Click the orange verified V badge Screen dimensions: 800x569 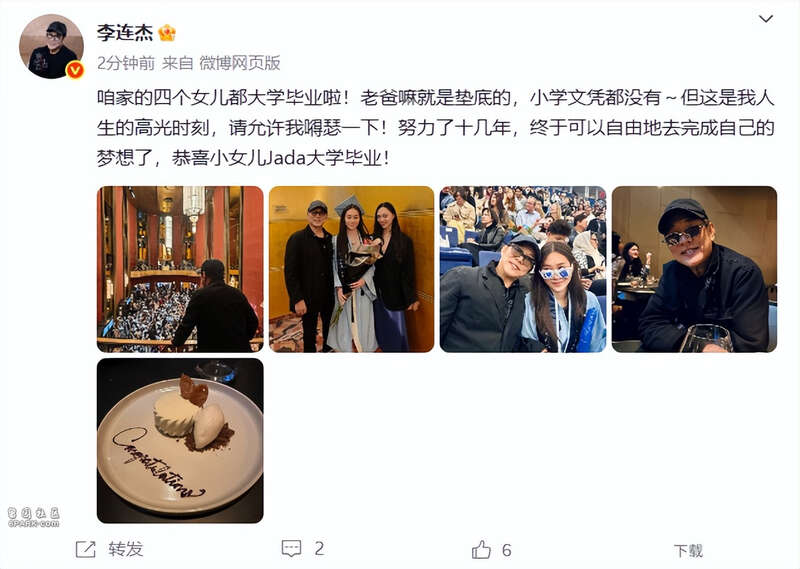click(75, 70)
